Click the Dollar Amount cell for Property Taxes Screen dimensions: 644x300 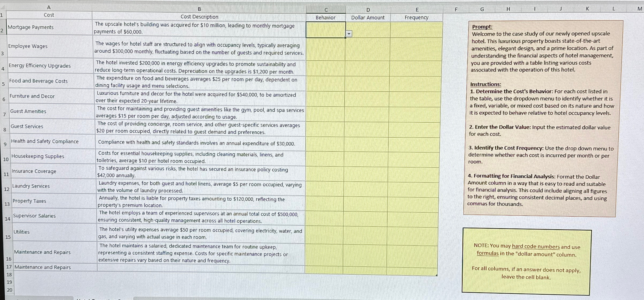365,204
